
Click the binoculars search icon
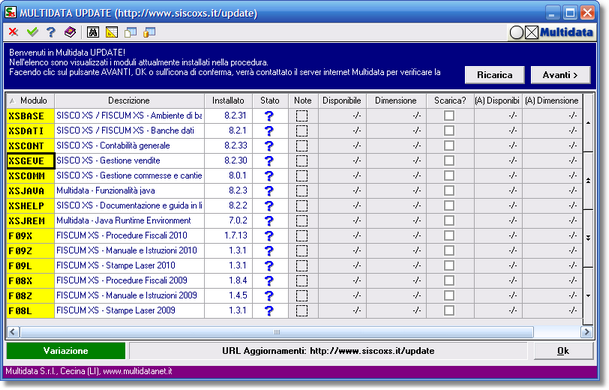pyautogui.click(x=93, y=32)
